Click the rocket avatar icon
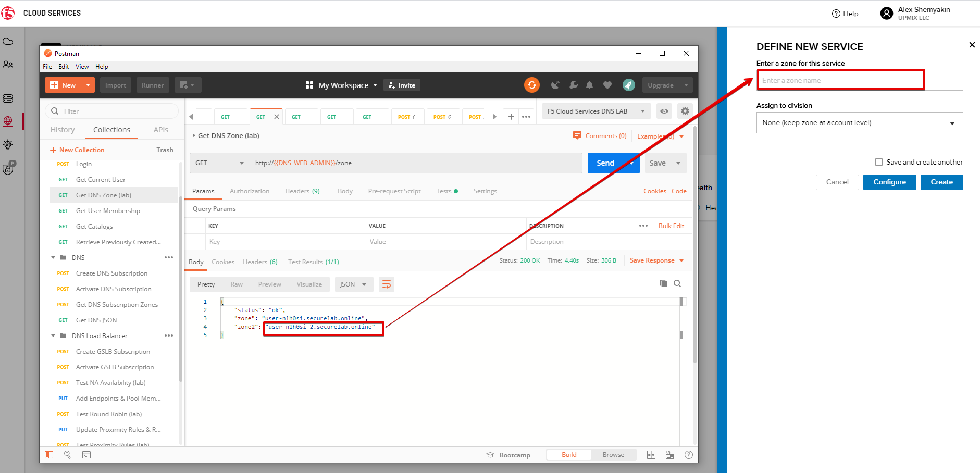 (x=629, y=85)
